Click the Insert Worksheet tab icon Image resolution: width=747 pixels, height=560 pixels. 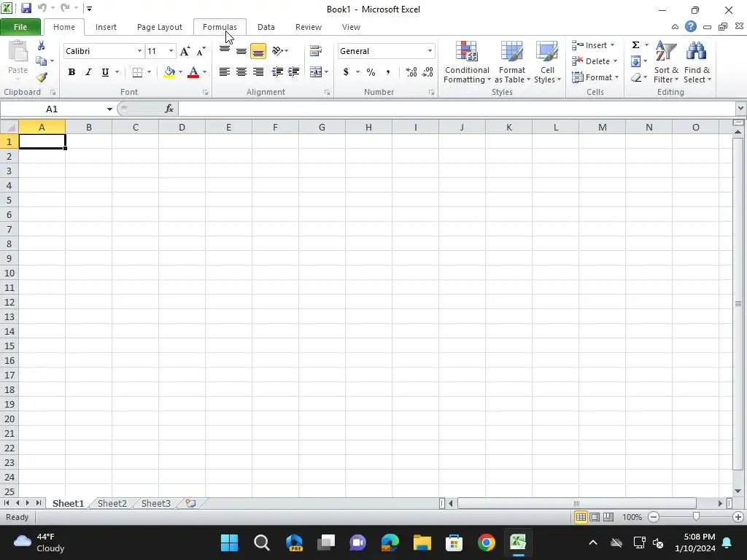[x=190, y=503]
